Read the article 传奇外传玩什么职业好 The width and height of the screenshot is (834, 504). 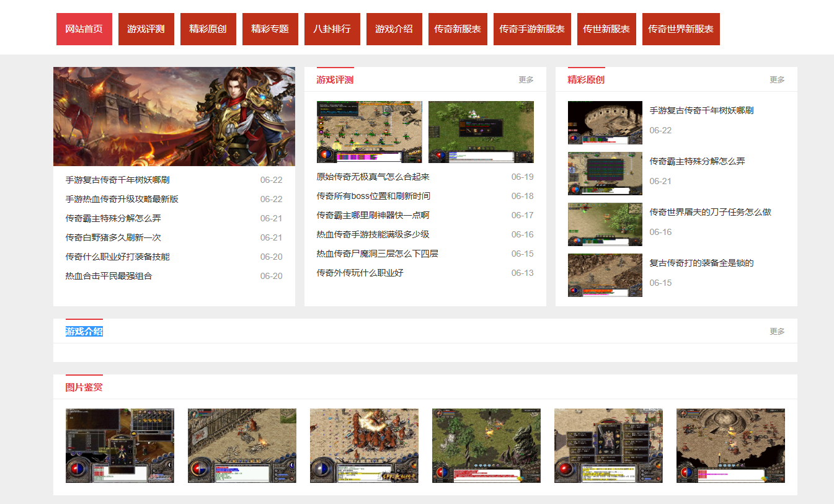(x=360, y=273)
